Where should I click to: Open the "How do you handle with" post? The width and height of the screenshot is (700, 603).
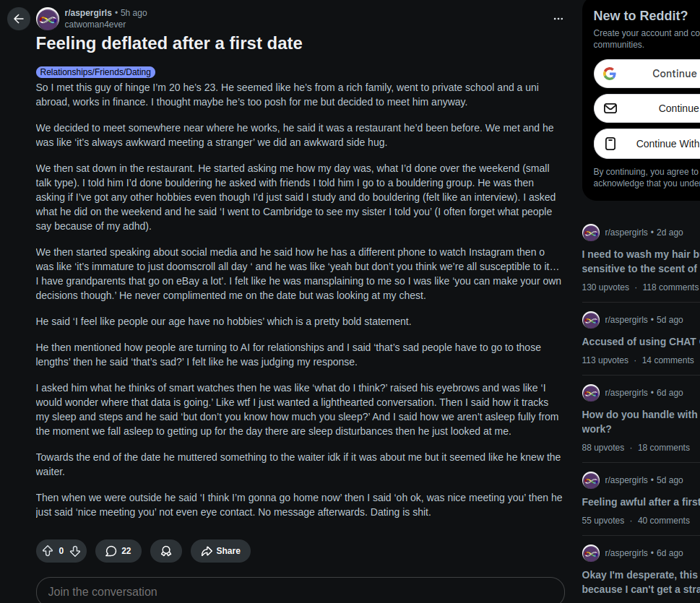click(640, 422)
